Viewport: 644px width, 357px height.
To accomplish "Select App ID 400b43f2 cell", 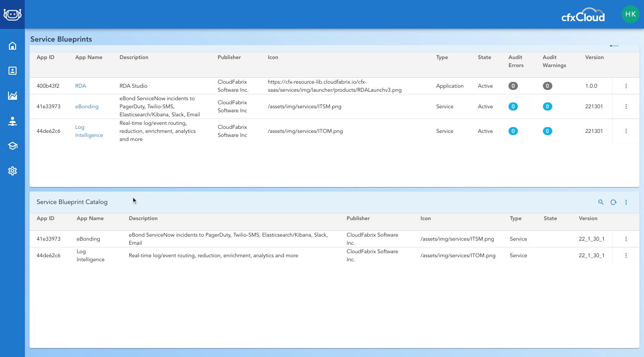I will click(48, 86).
